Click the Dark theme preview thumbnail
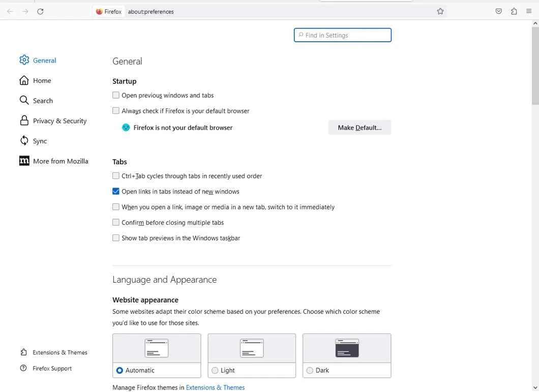Screen dimensions: 539x392 click(347, 348)
